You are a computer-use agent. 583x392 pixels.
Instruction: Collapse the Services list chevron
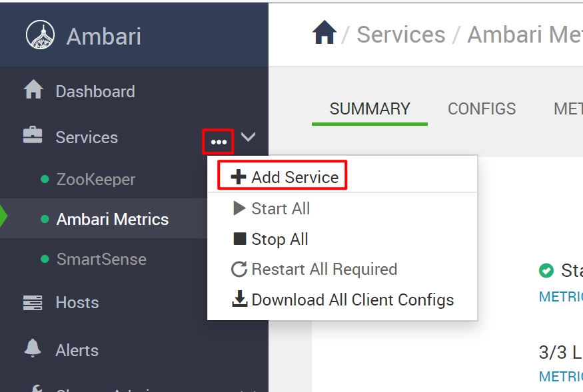(x=248, y=136)
